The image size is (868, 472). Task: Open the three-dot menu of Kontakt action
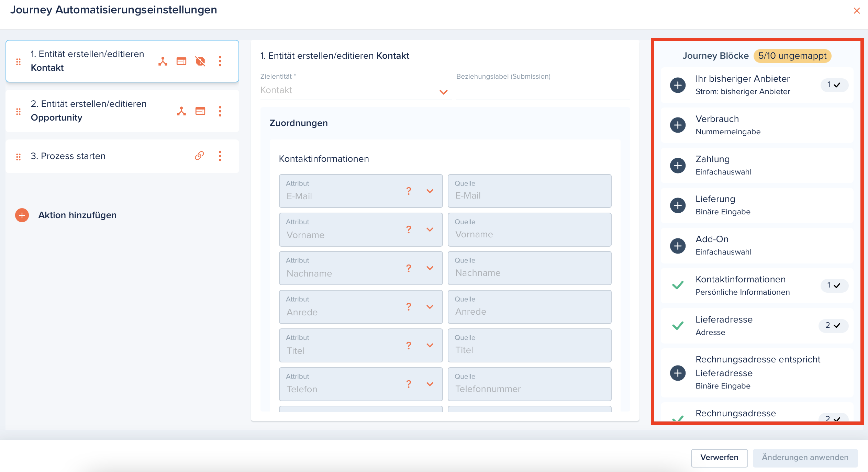pos(220,61)
